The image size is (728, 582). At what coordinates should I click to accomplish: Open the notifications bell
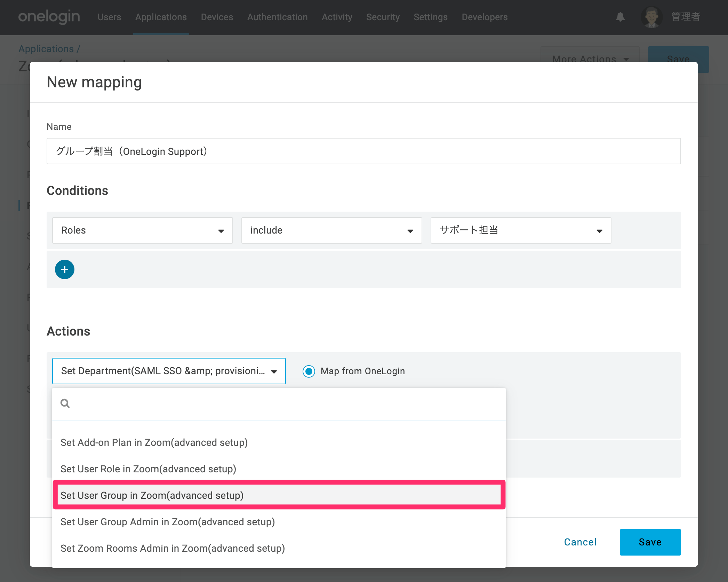pos(620,17)
